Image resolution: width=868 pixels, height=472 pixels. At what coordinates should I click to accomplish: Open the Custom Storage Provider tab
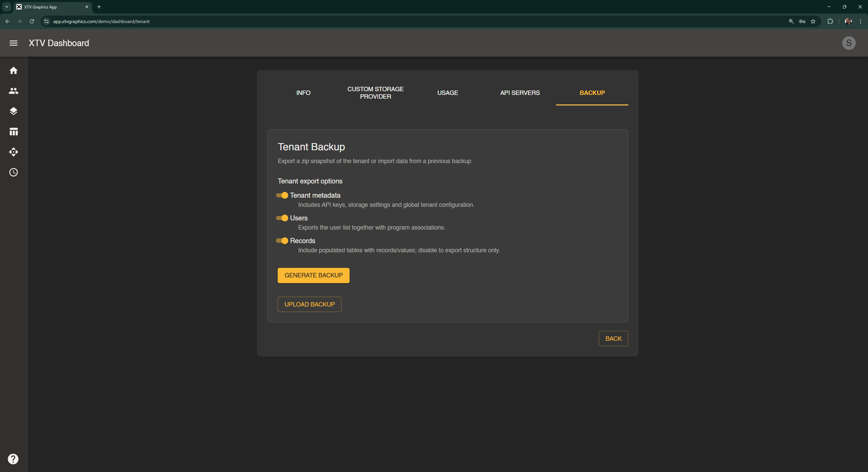tap(375, 93)
